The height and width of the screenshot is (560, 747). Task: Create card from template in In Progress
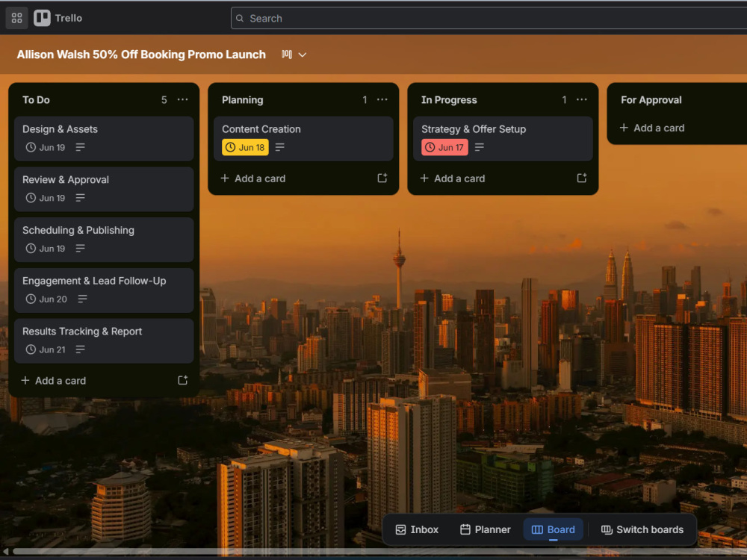(x=582, y=178)
